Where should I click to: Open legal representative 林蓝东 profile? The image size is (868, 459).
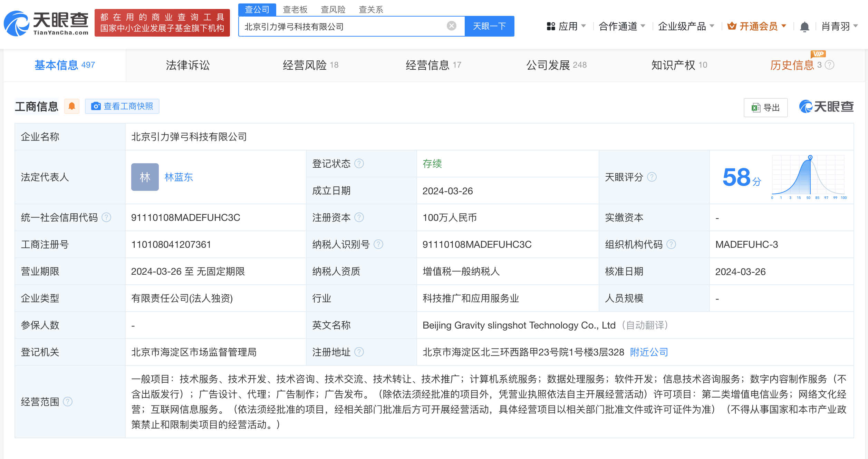point(179,177)
